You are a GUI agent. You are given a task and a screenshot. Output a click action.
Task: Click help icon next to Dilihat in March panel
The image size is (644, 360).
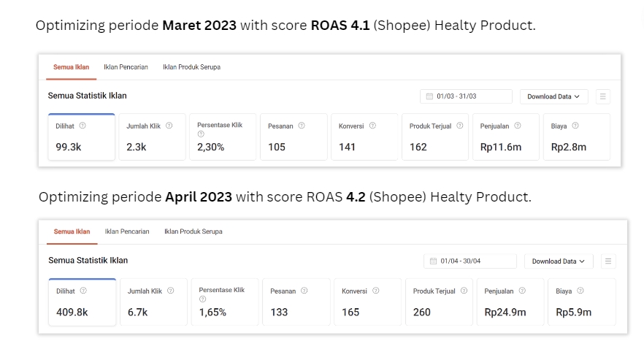click(x=83, y=126)
